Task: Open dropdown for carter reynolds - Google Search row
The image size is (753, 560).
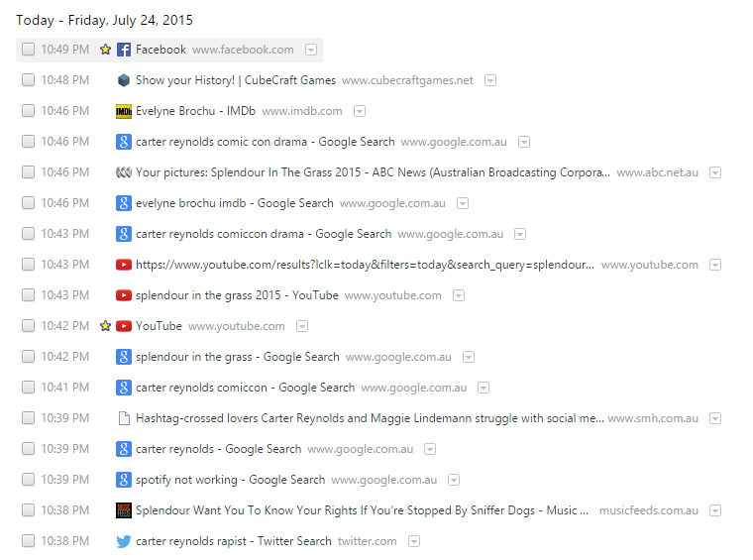Action: coord(430,450)
